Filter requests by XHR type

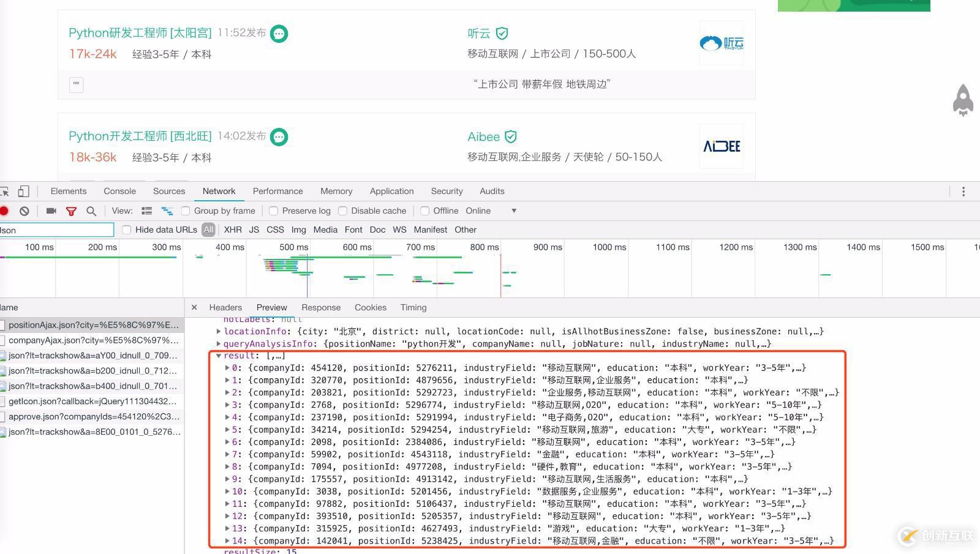[x=233, y=230]
